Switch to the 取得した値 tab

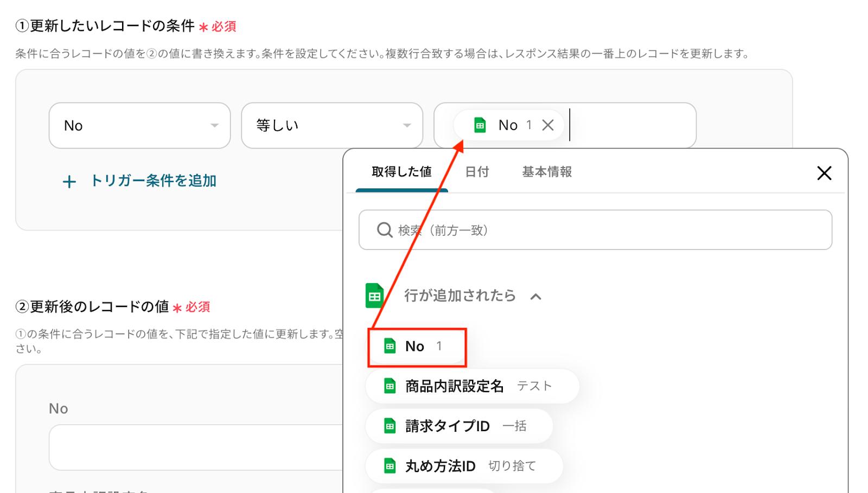click(401, 172)
